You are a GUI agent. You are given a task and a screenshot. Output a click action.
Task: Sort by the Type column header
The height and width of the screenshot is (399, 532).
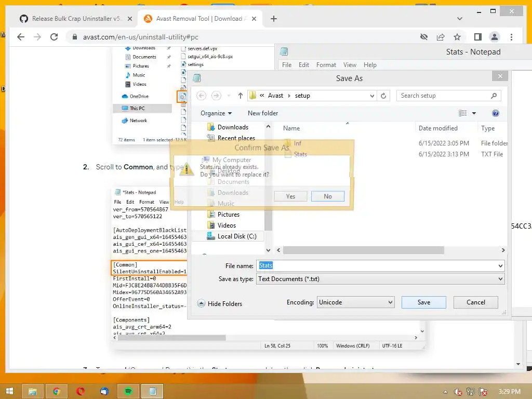tap(487, 128)
